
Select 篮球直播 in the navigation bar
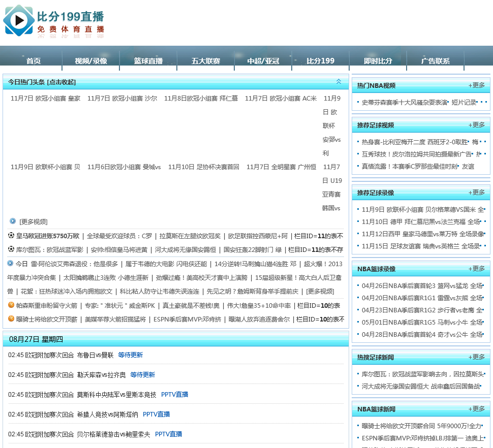tap(148, 61)
